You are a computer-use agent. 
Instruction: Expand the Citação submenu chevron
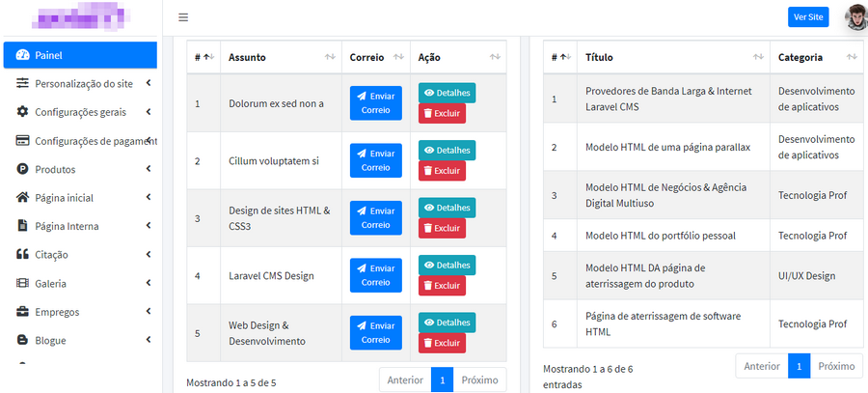[149, 254]
